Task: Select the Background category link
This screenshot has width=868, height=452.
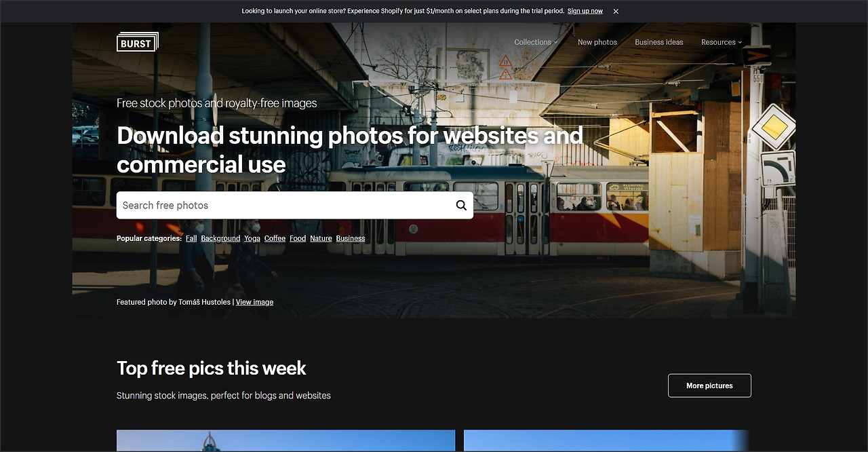Action: [x=220, y=238]
